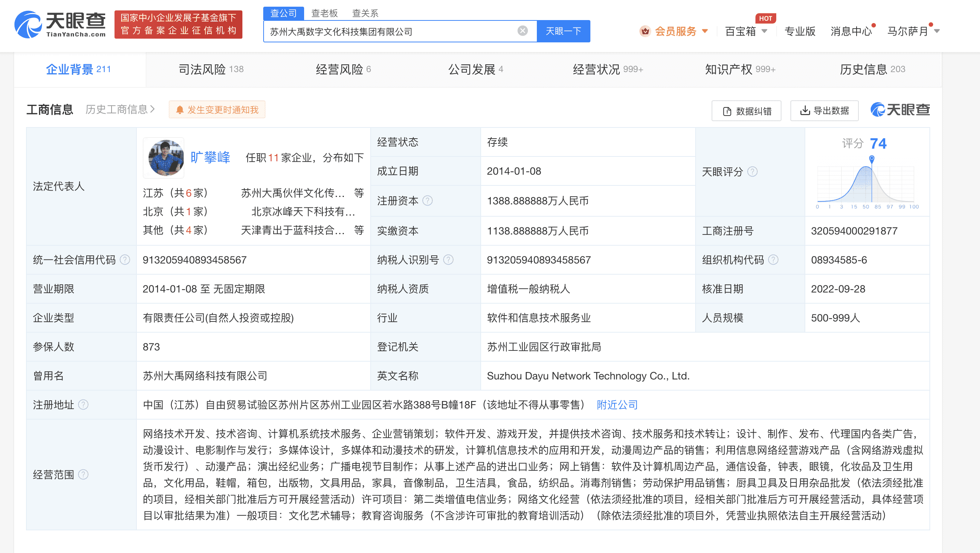
Task: Click the legal representative photo thumbnail
Action: [164, 158]
